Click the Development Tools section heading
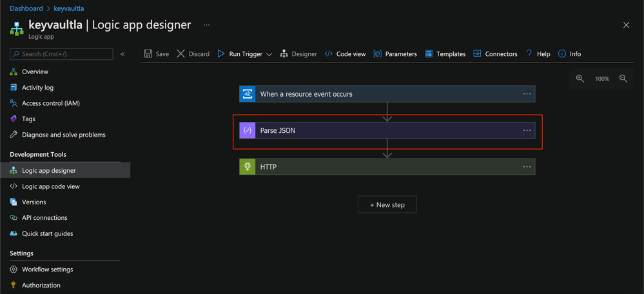The width and height of the screenshot is (644, 294). click(x=38, y=154)
